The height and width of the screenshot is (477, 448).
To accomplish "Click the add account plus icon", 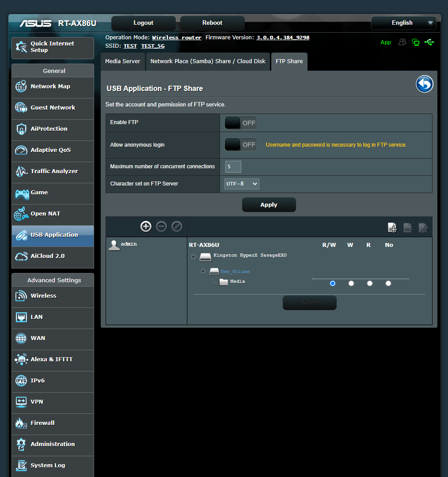I will pyautogui.click(x=146, y=226).
